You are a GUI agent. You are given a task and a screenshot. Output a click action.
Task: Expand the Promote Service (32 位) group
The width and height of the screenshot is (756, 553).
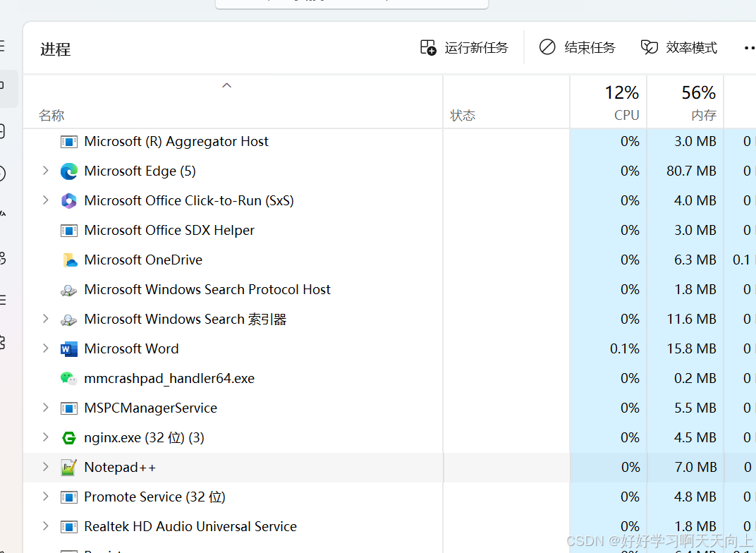[45, 497]
